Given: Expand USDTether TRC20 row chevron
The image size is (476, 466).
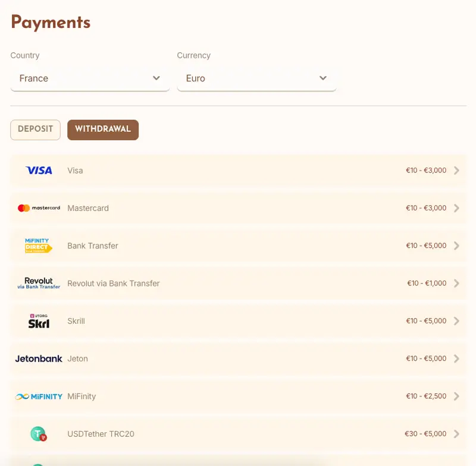Looking at the screenshot, I should (x=456, y=434).
